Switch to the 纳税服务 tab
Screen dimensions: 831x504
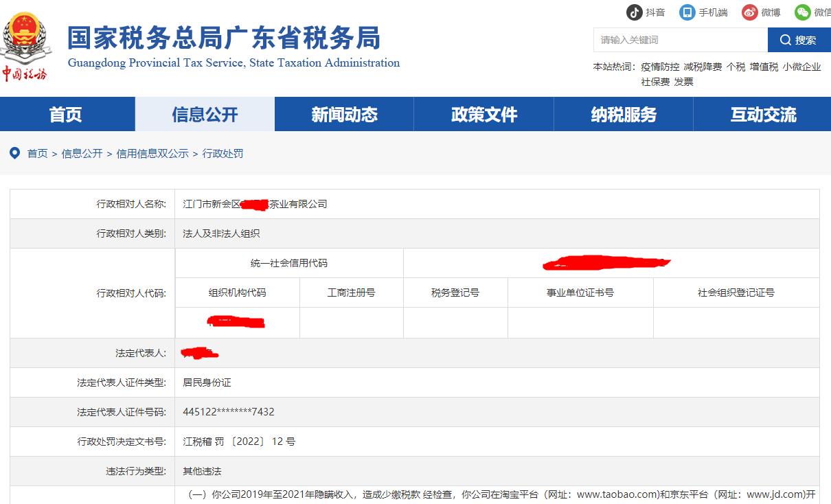pyautogui.click(x=623, y=114)
